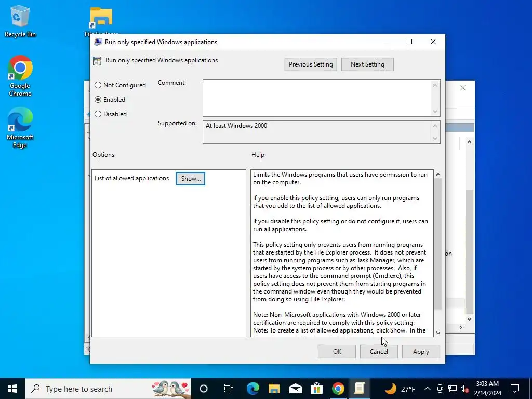Click the taskbar search box
This screenshot has width=532, height=399.
pos(108,389)
